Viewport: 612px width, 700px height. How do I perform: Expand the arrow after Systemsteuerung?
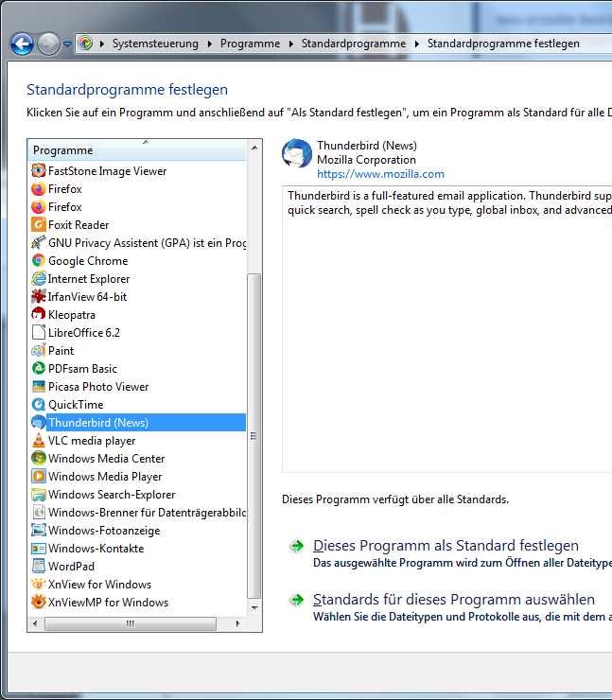(210, 44)
